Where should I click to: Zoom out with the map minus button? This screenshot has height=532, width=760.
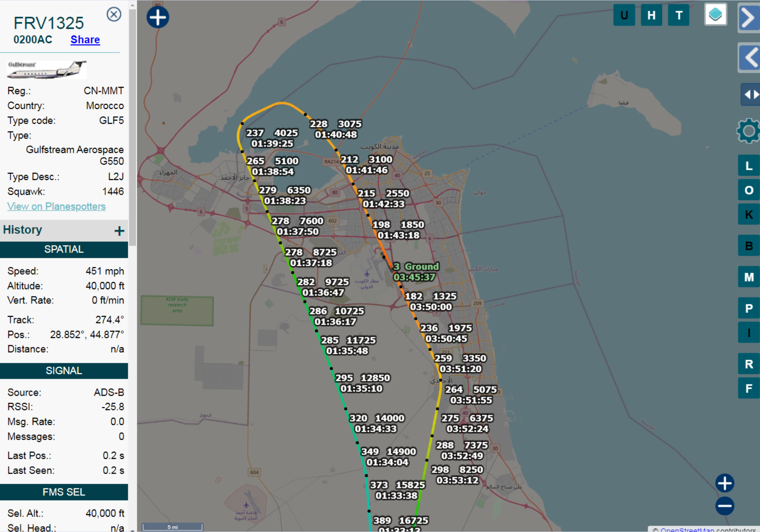[x=725, y=506]
